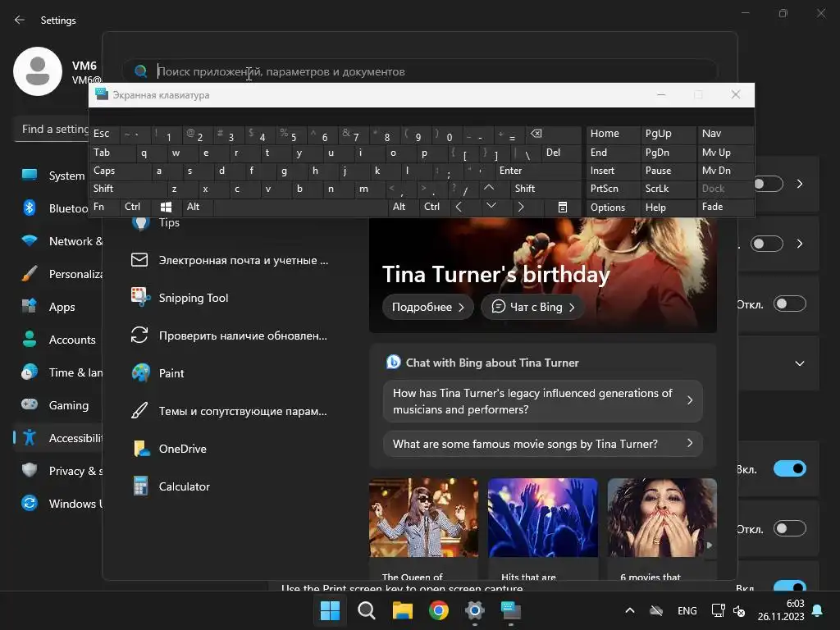Go back using the Settings back arrow
840x630 pixels.
tap(20, 20)
